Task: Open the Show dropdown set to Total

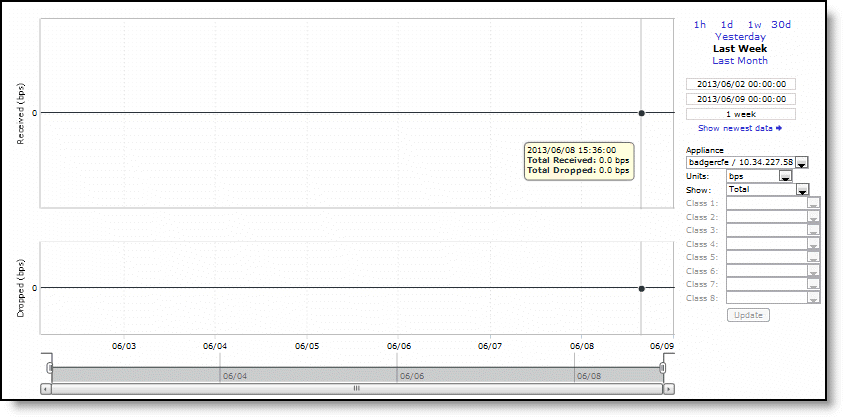Action: (802, 190)
